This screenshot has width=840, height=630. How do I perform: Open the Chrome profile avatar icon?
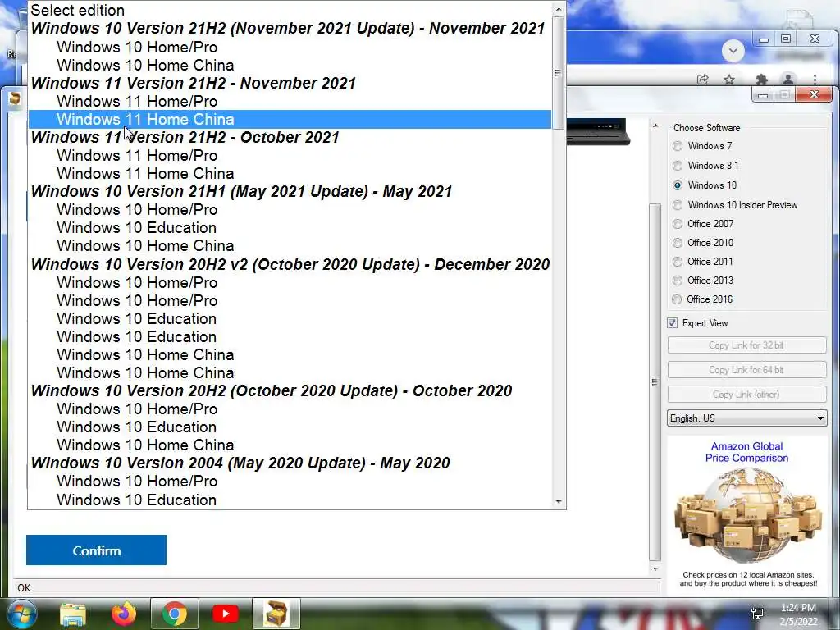(x=788, y=80)
